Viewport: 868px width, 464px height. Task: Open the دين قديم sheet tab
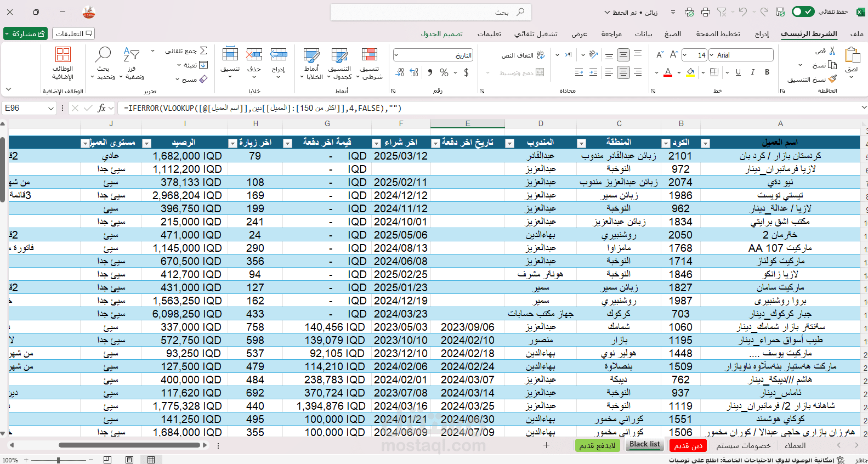[x=688, y=445]
